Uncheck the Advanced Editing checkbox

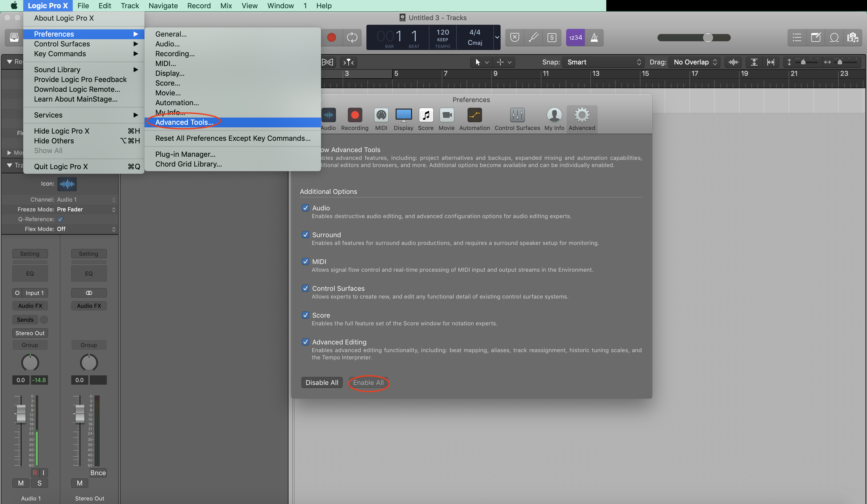(x=305, y=342)
